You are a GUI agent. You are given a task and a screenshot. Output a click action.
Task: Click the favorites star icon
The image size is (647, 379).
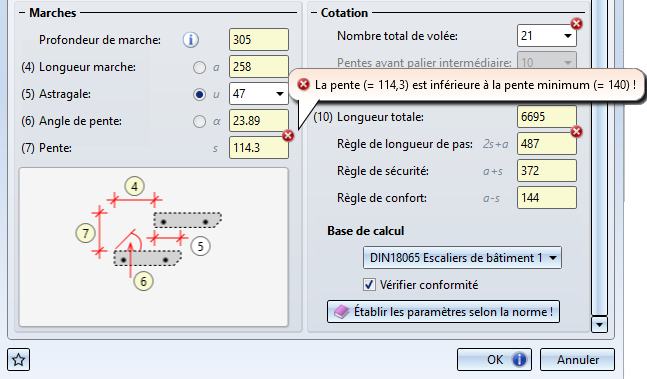pyautogui.click(x=19, y=360)
